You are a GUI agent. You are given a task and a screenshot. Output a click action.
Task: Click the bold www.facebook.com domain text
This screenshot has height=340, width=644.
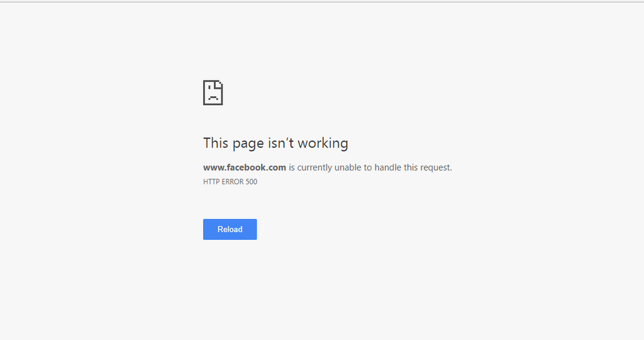click(x=245, y=167)
